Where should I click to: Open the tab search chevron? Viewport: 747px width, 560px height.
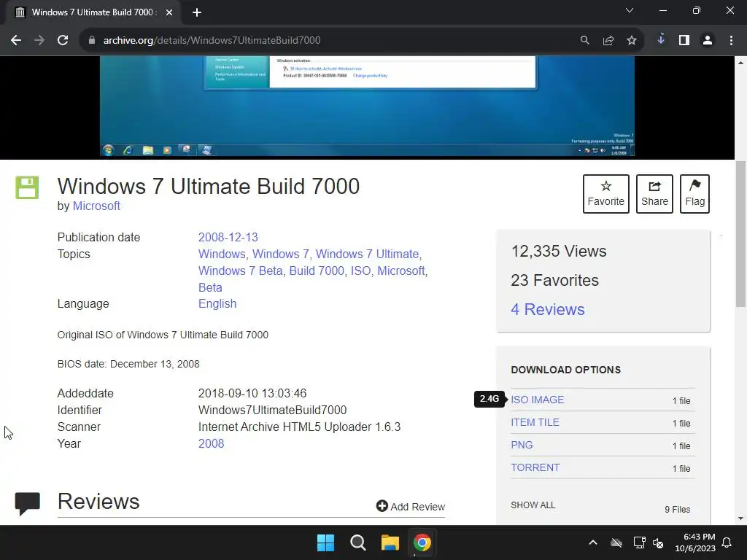tap(630, 10)
